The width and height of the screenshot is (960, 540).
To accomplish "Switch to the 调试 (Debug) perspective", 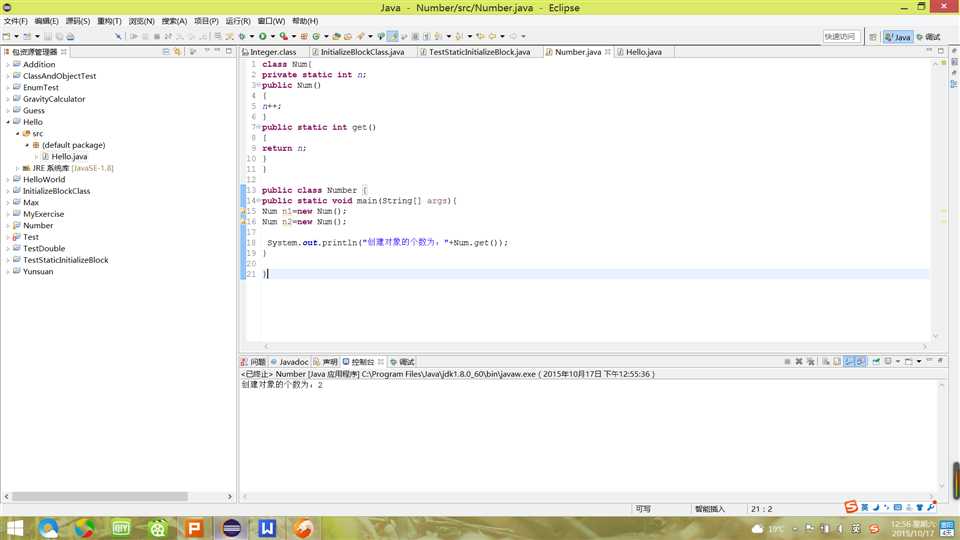I will [929, 37].
